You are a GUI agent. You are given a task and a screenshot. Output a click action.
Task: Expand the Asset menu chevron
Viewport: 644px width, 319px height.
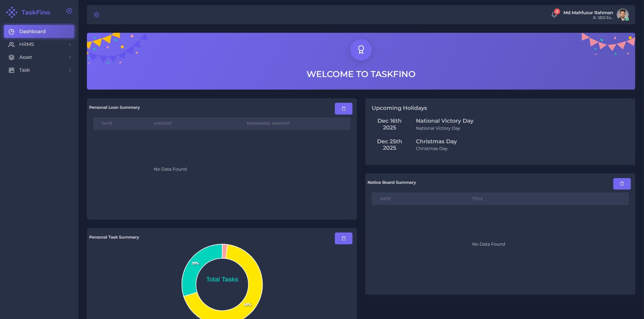[70, 57]
